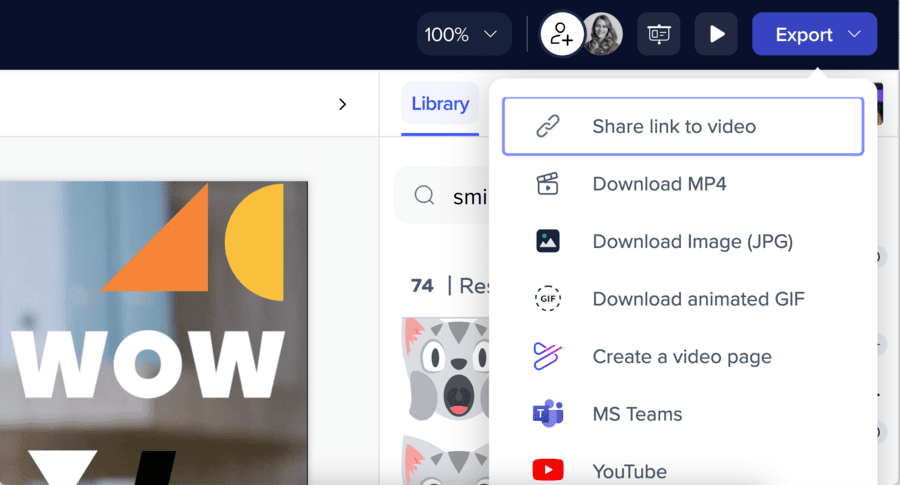
Task: Open the user profile avatar
Action: (x=603, y=34)
